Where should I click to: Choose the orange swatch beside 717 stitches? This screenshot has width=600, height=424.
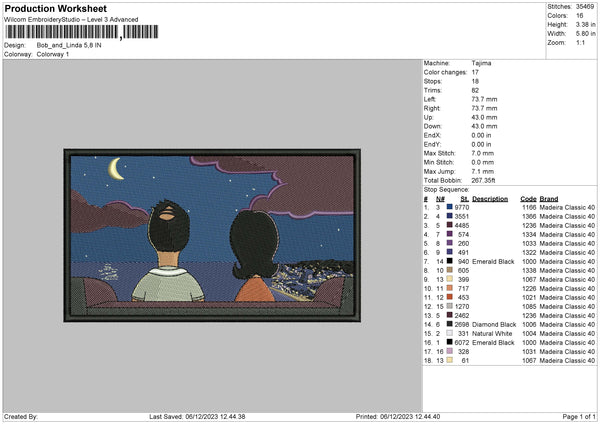point(449,288)
